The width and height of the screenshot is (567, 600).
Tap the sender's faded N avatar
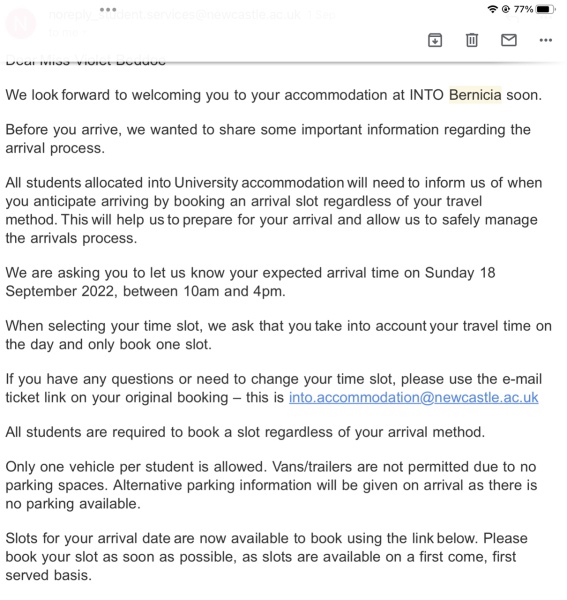point(21,23)
